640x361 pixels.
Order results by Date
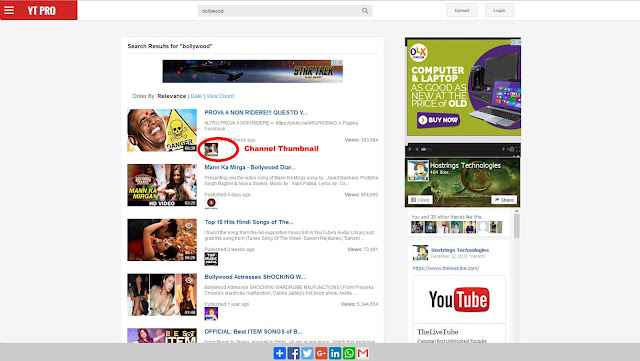point(196,96)
